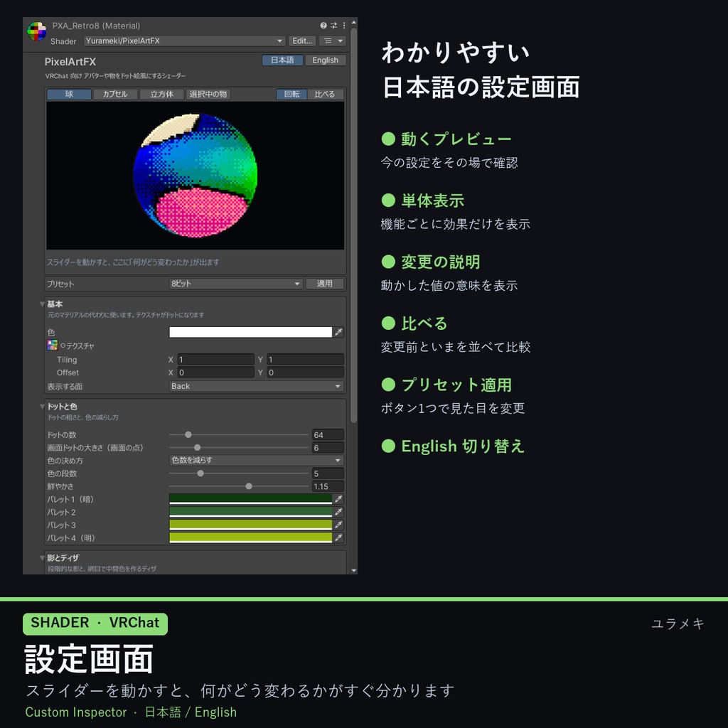Click the PXA_Retro8 (Material) title text

pos(96,26)
